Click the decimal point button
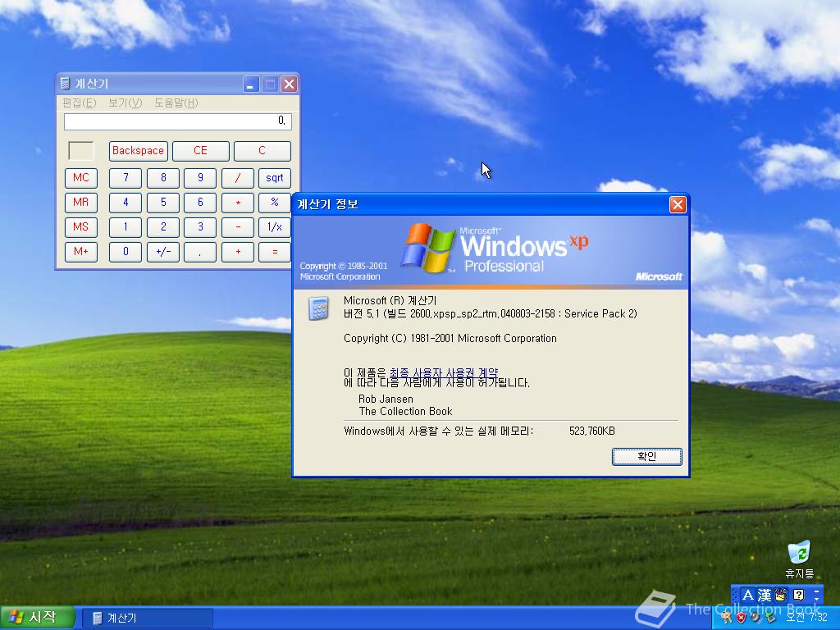This screenshot has width=840, height=630. click(x=200, y=252)
